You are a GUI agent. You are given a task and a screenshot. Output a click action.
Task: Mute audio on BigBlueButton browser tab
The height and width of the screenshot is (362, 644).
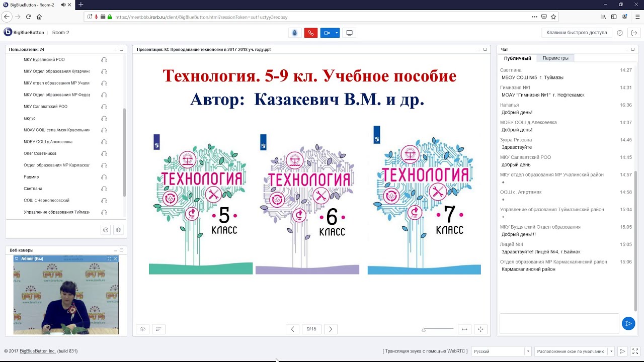pyautogui.click(x=63, y=5)
